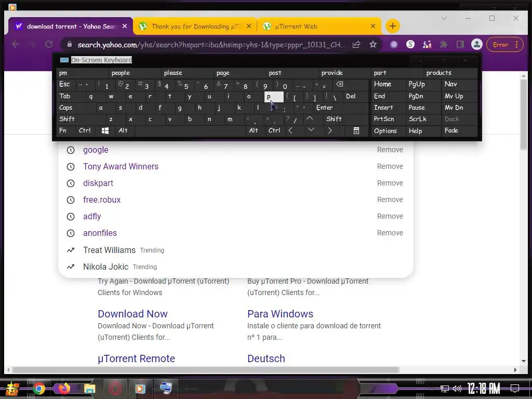This screenshot has width=532, height=399.
Task: Toggle the right Shift key
Action: pos(345,119)
